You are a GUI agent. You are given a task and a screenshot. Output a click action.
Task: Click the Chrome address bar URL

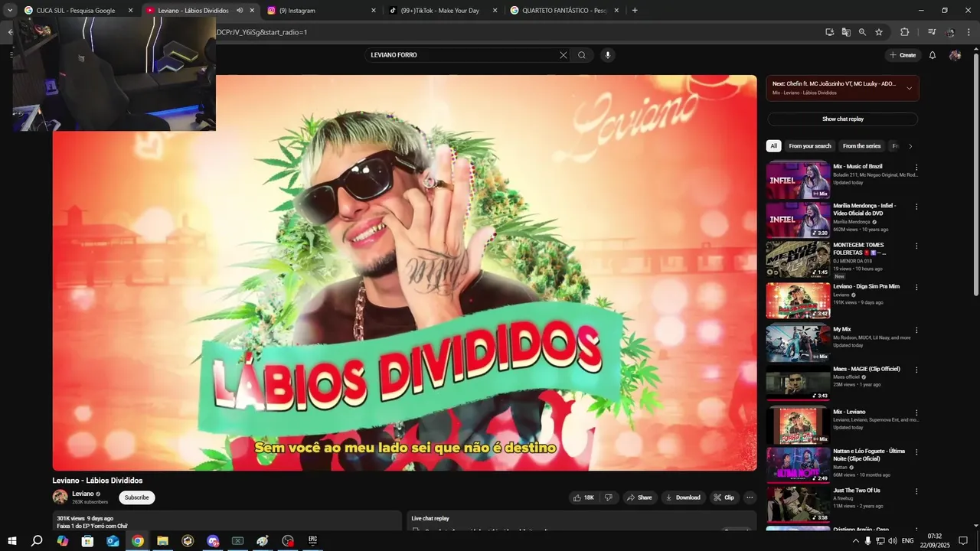tap(262, 32)
